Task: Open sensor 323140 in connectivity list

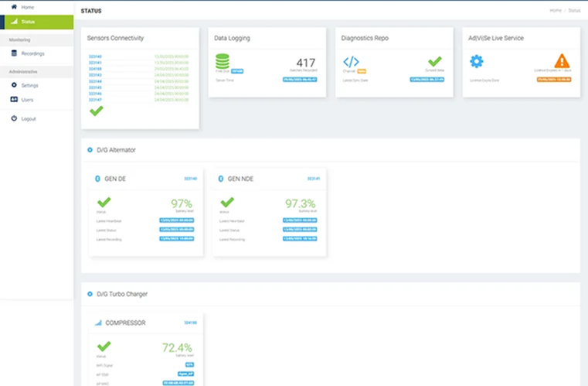Action: click(x=95, y=56)
